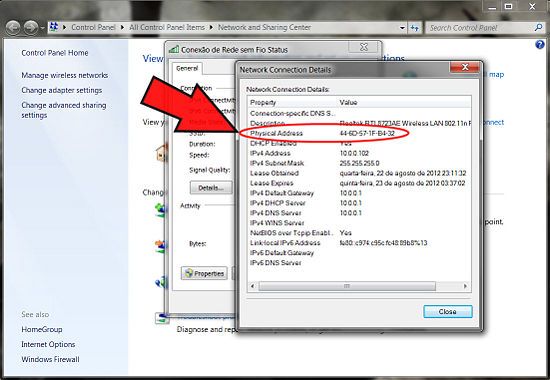The image size is (550, 380).
Task: Select the Physical Address row
Action: 359,133
